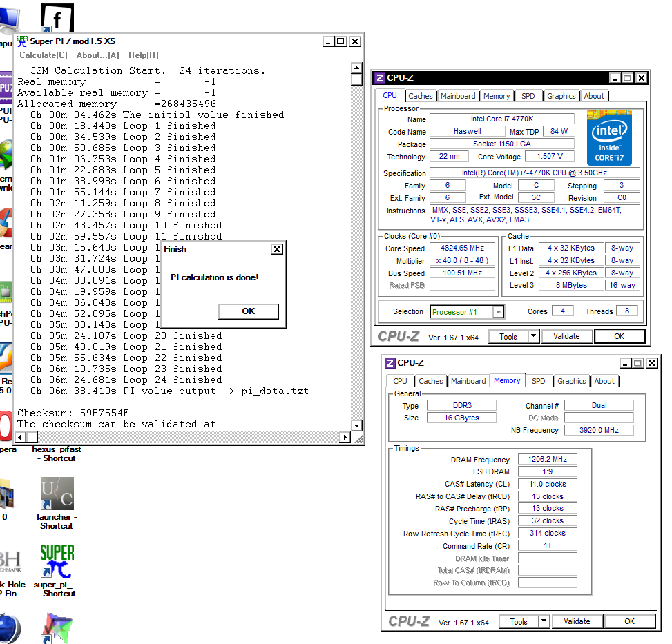Switch to Memory tab in top CPU-Z
Image resolution: width=672 pixels, height=644 pixels.
pyautogui.click(x=497, y=96)
